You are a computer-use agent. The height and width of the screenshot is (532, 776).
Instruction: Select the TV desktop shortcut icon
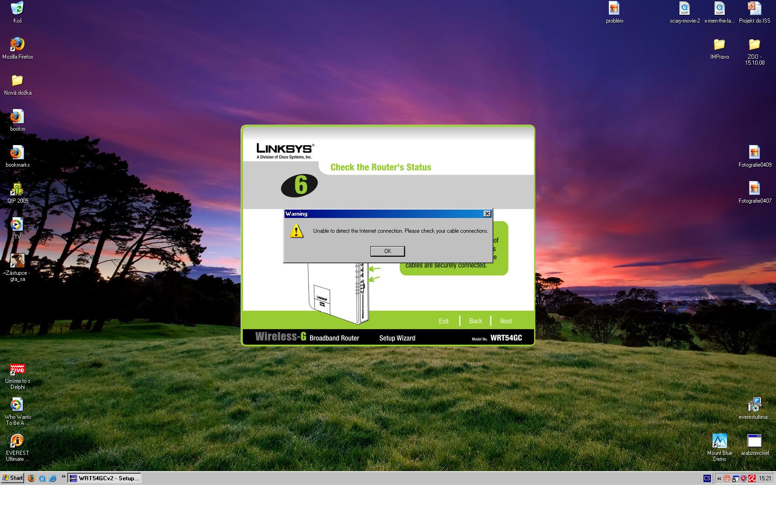click(18, 229)
